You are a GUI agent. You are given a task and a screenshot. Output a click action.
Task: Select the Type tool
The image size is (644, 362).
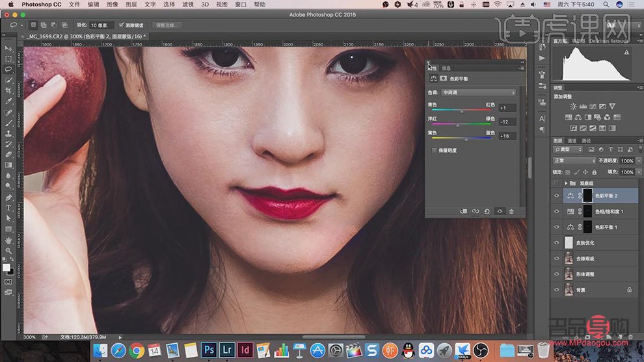(x=8, y=208)
